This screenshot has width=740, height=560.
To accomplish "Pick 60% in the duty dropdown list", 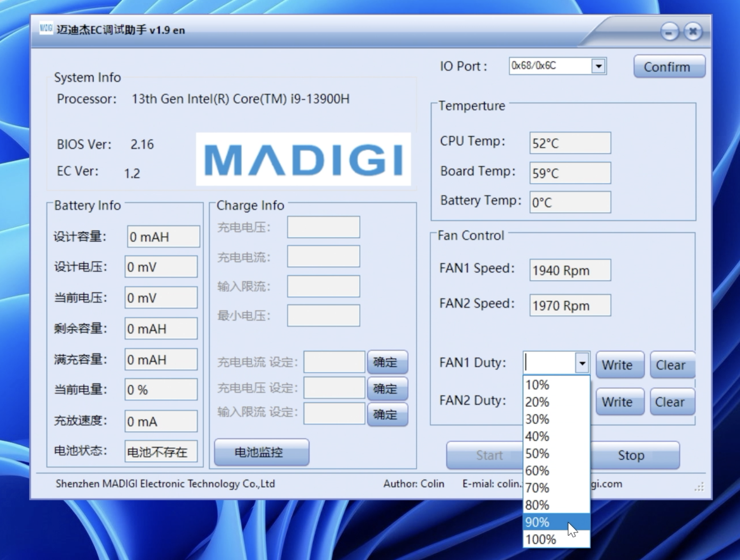I will click(556, 471).
